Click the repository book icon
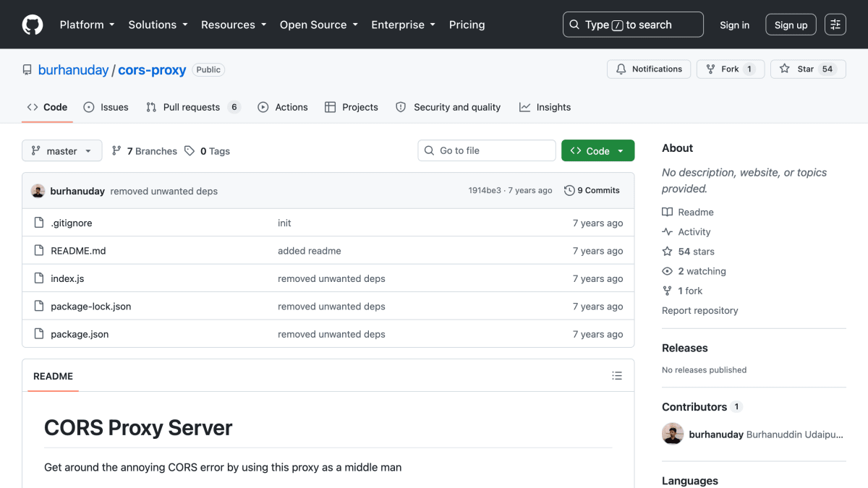Image resolution: width=868 pixels, height=488 pixels. pyautogui.click(x=27, y=70)
